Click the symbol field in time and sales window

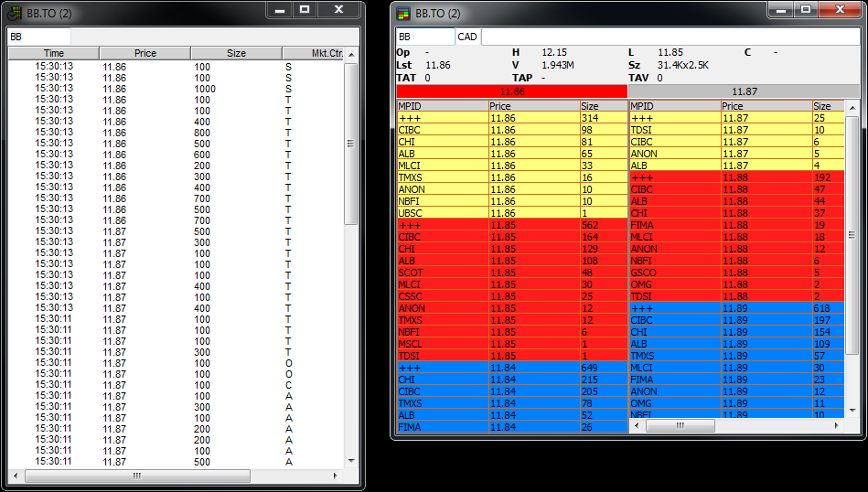coord(39,37)
